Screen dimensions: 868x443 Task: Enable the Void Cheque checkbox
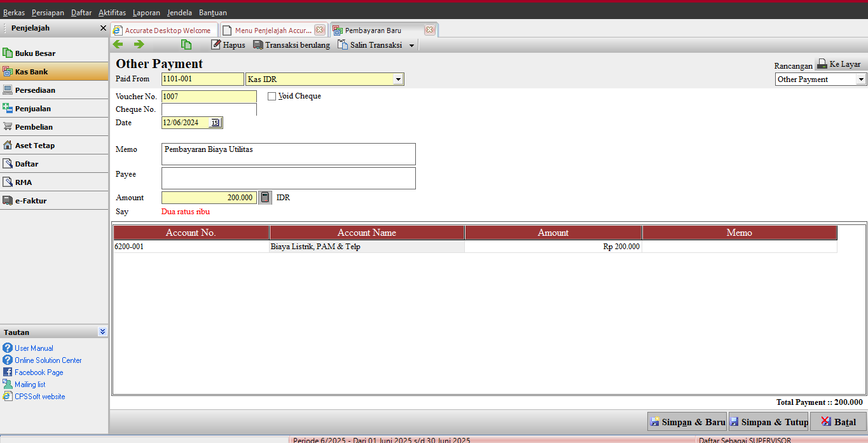point(272,97)
